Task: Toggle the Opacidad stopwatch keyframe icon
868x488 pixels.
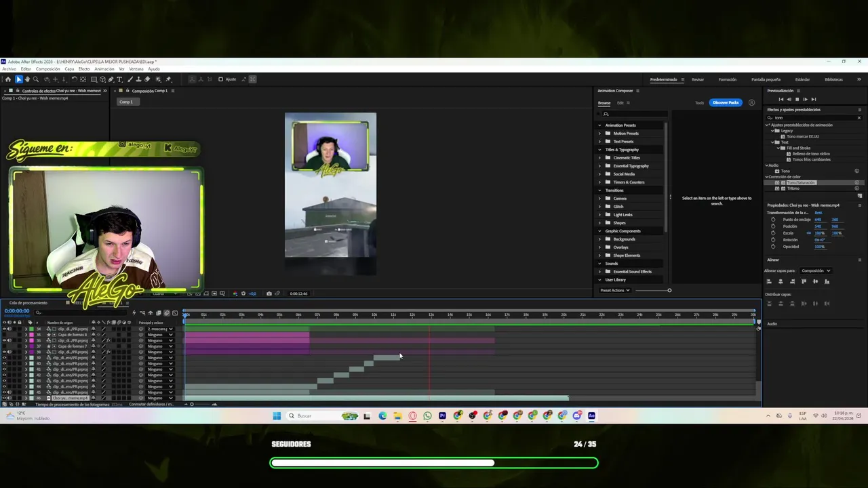Action: [773, 247]
